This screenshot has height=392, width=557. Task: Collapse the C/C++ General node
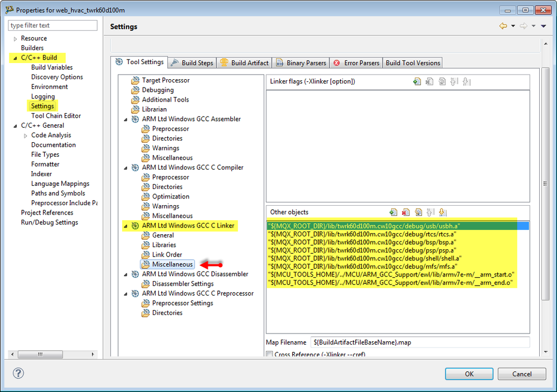[15, 126]
